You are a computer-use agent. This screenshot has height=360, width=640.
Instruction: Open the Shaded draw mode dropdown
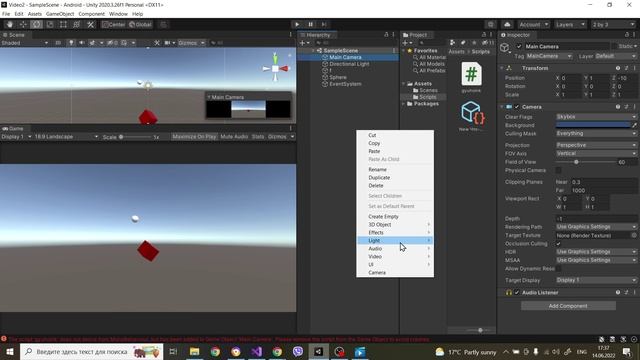pyautogui.click(x=24, y=43)
